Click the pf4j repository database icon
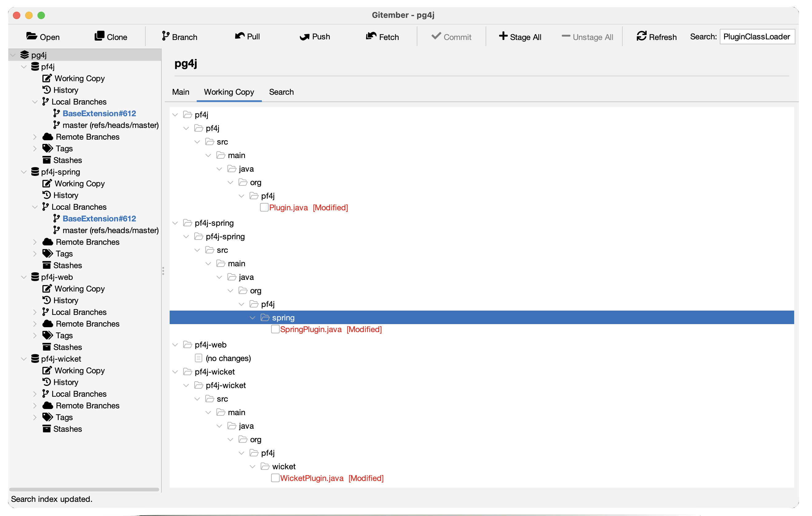812x516 pixels. [35, 66]
